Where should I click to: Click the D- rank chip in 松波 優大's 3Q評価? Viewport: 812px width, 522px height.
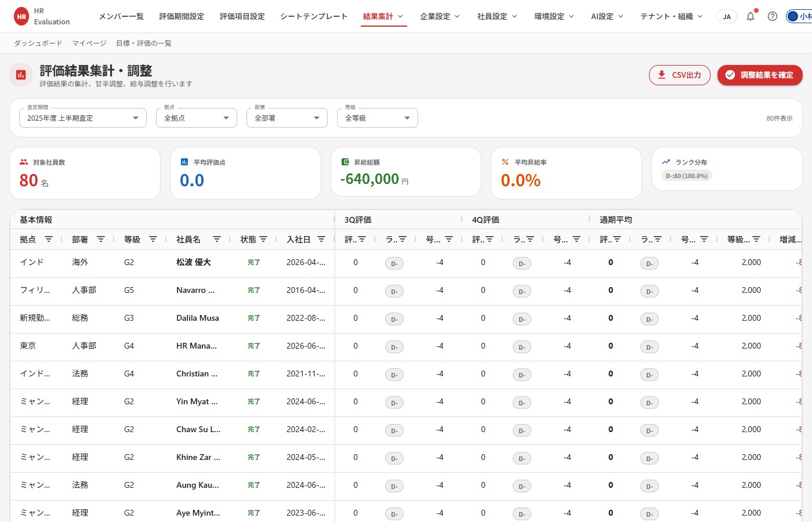pyautogui.click(x=394, y=263)
